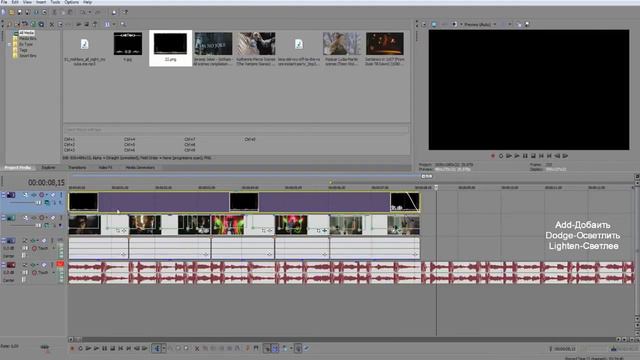Open Track Motion on top video track
The height and width of the screenshot is (360, 640).
26,195
